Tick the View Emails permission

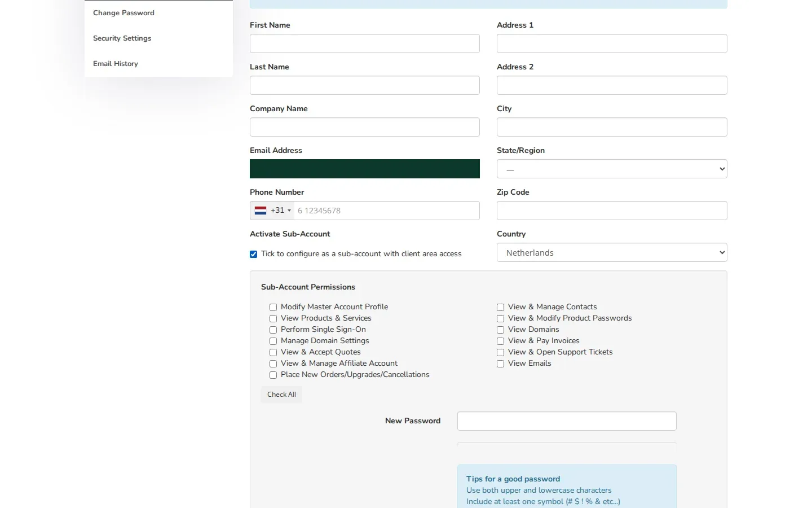[500, 364]
